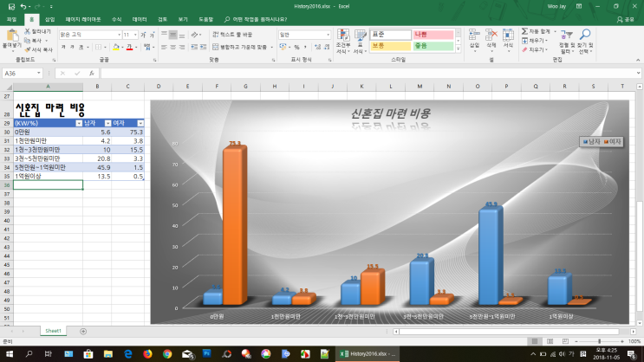Open the number format dropdown (일반)

click(x=328, y=35)
